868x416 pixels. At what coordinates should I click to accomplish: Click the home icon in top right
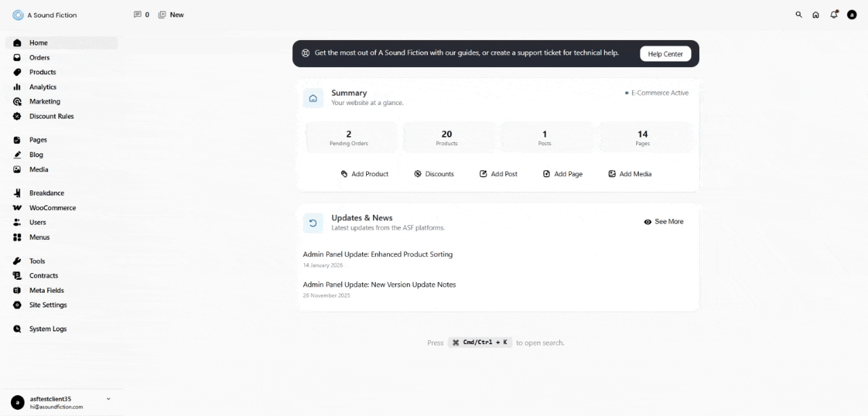[x=816, y=15]
